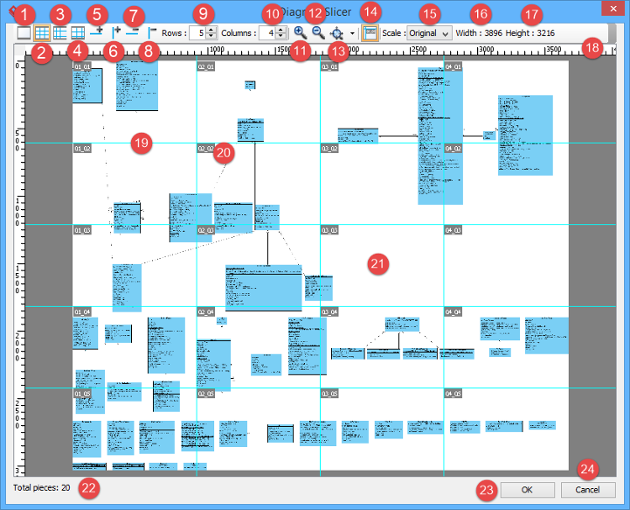The height and width of the screenshot is (510, 630).
Task: Click the Zoom to Region icon
Action: coord(336,33)
